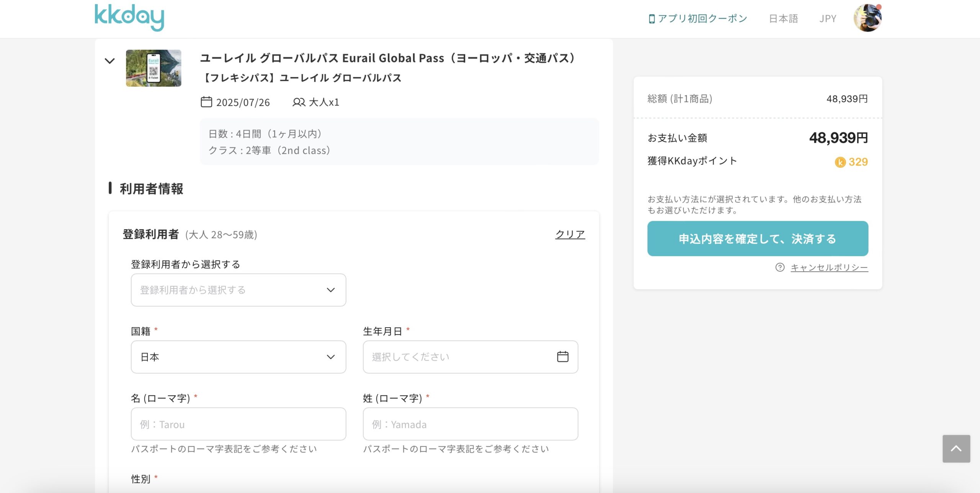The height and width of the screenshot is (493, 980).
Task: Open the 日本語 language selector
Action: pyautogui.click(x=783, y=18)
